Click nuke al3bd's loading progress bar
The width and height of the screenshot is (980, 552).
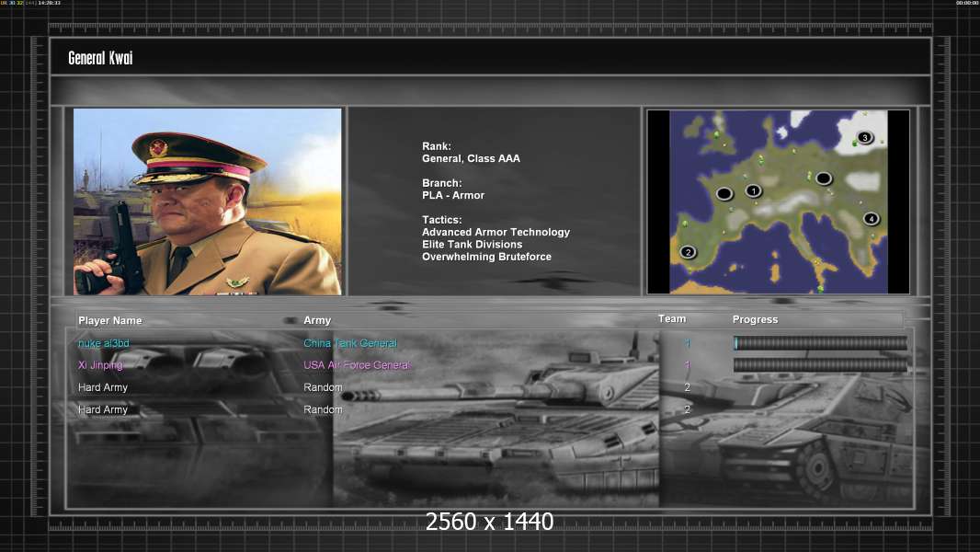coord(820,342)
